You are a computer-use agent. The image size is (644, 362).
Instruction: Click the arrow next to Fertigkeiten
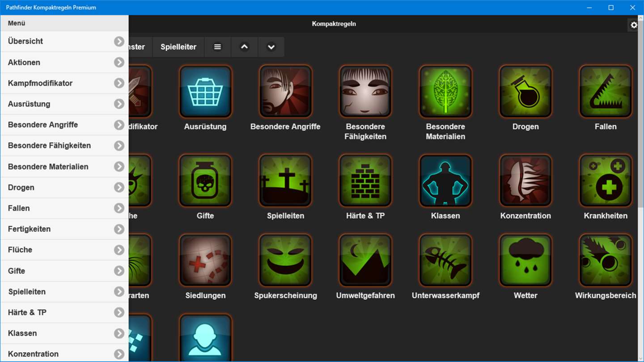click(x=119, y=229)
